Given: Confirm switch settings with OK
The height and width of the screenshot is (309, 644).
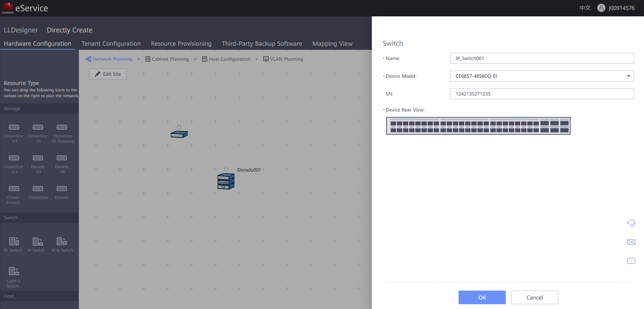Looking at the screenshot, I should tap(482, 297).
